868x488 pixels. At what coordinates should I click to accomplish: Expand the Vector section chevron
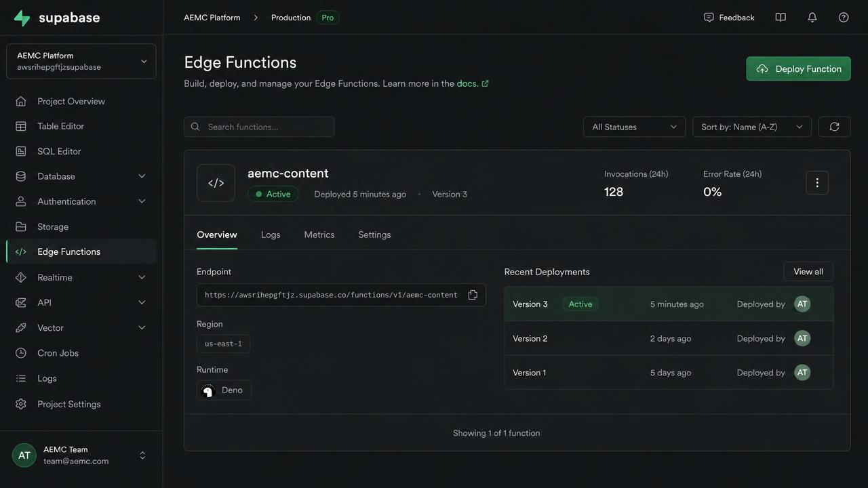coord(142,327)
